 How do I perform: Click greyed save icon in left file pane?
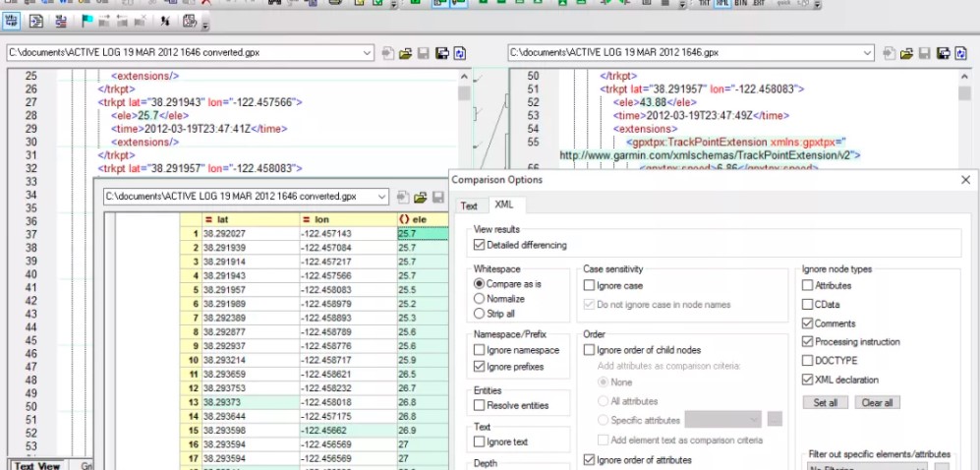click(424, 53)
